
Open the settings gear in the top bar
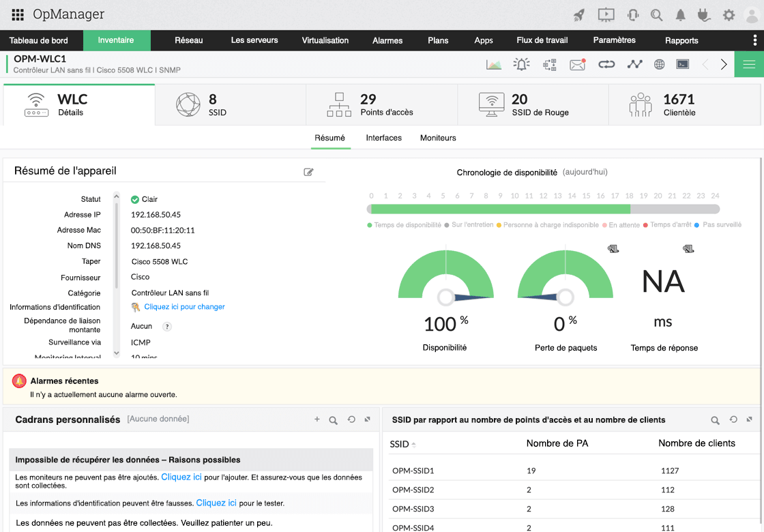click(727, 14)
